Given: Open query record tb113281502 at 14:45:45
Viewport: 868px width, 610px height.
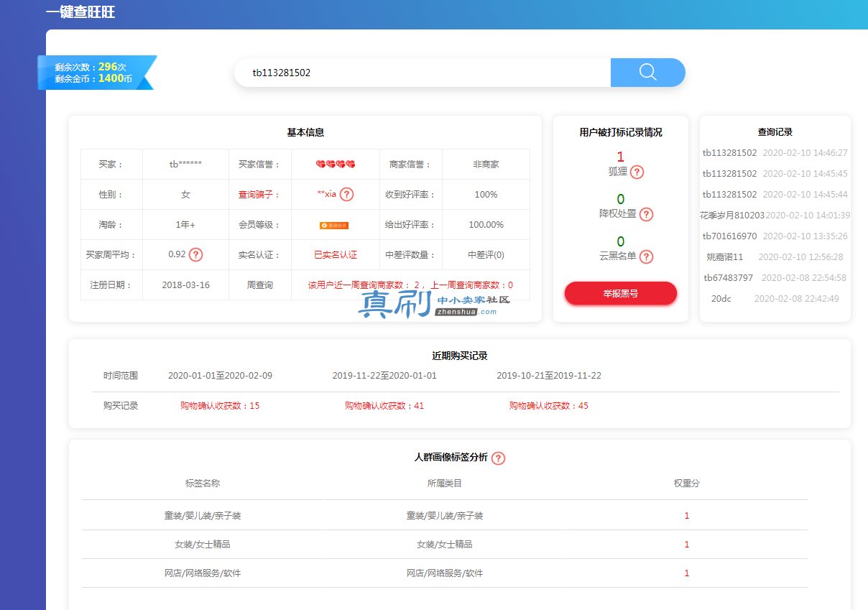Looking at the screenshot, I should (775, 174).
